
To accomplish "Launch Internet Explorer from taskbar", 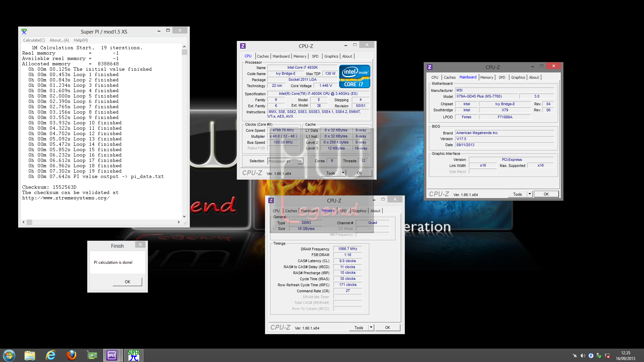I will pyautogui.click(x=51, y=355).
